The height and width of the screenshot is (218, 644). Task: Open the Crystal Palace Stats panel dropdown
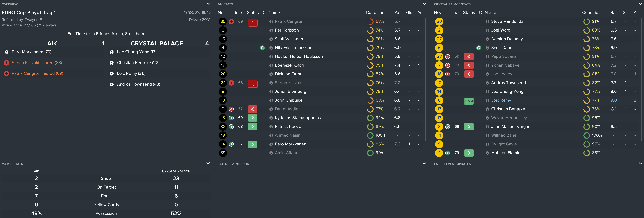click(640, 4)
